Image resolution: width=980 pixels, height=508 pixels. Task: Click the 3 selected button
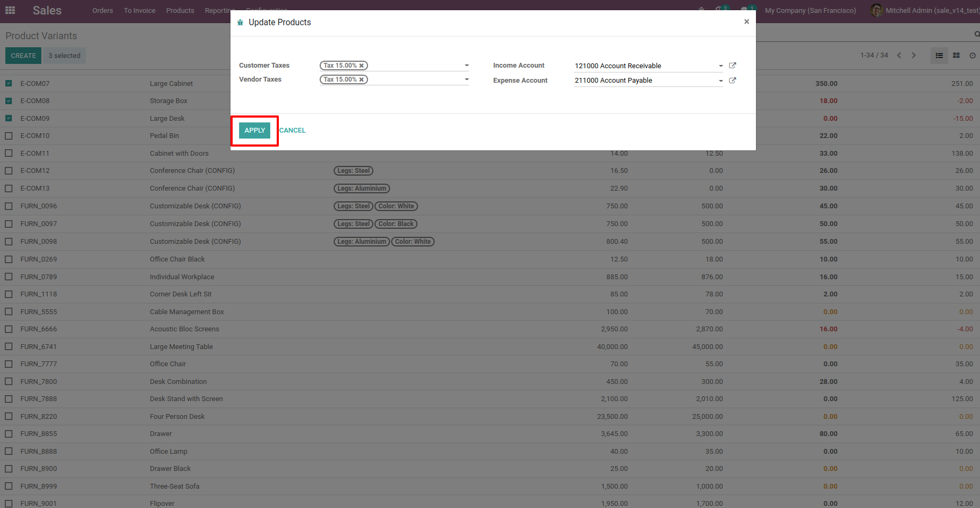(x=64, y=56)
